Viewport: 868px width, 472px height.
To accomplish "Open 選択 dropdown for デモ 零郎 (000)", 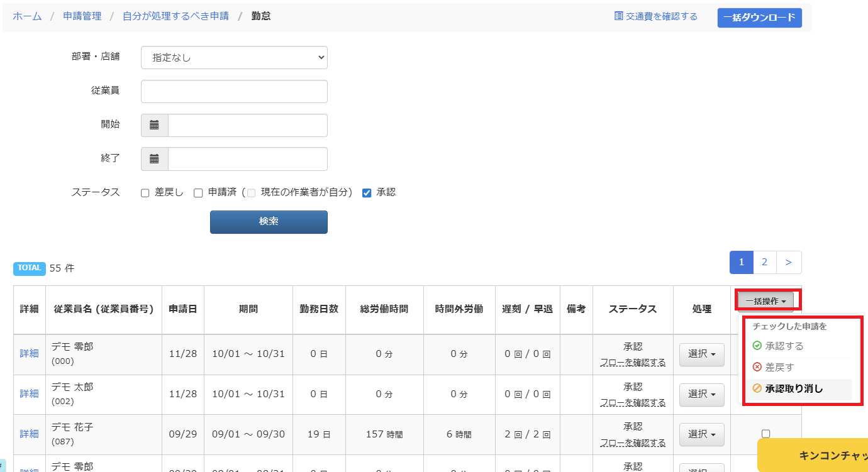I will 701,354.
